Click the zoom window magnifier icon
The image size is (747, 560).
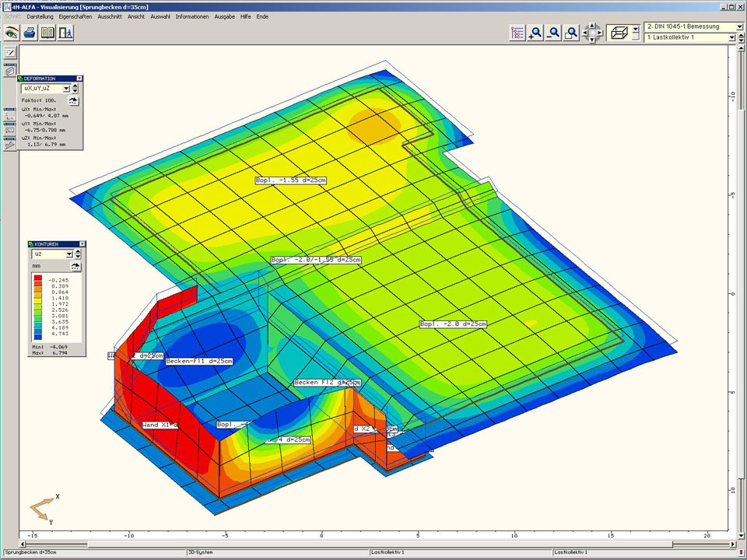[572, 33]
